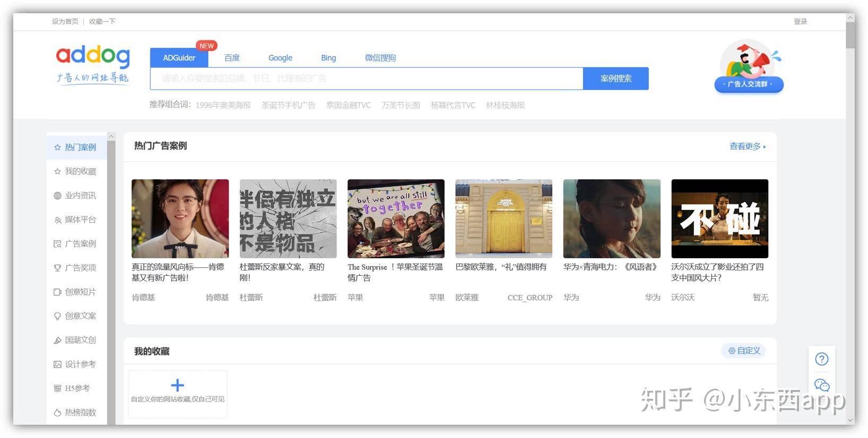Click the 热榜指数 flame icon
Screen dimensions: 868x438
[x=57, y=413]
